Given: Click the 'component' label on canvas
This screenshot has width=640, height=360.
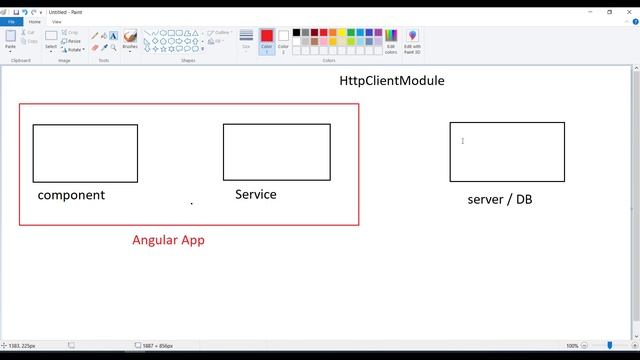Looking at the screenshot, I should coord(71,195).
